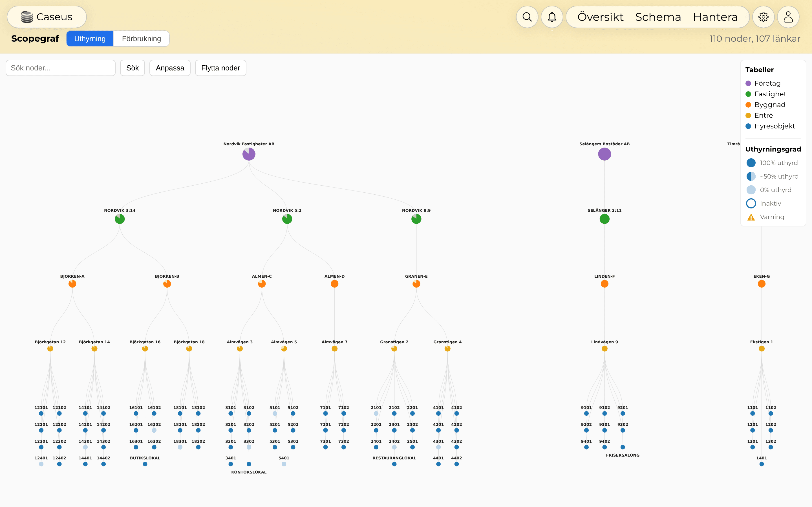812x507 pixels.
Task: Click the Anpassa button
Action: pyautogui.click(x=170, y=68)
